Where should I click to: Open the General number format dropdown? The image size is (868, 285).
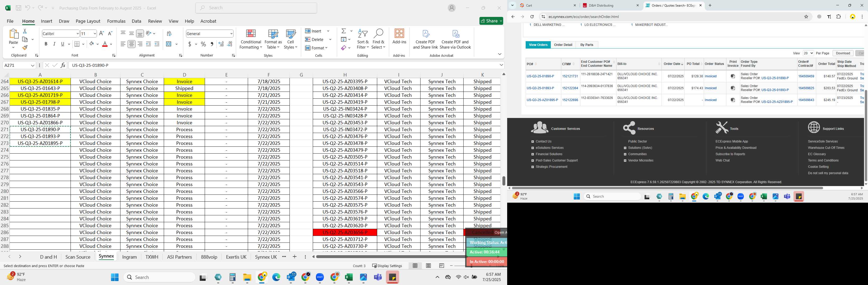(x=231, y=34)
